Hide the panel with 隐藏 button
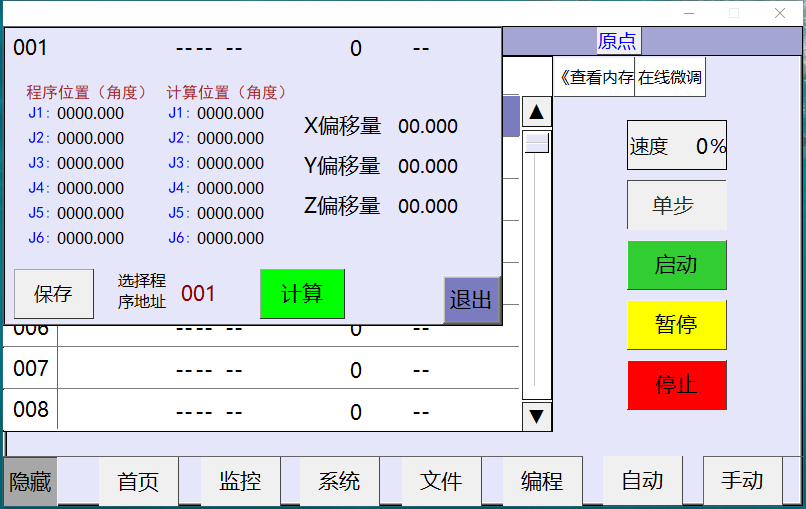 click(x=30, y=482)
